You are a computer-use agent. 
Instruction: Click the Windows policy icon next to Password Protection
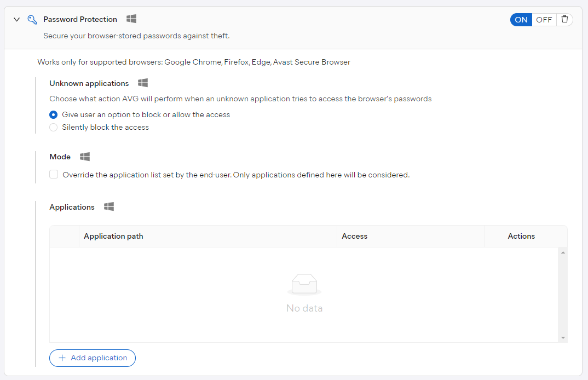click(131, 19)
